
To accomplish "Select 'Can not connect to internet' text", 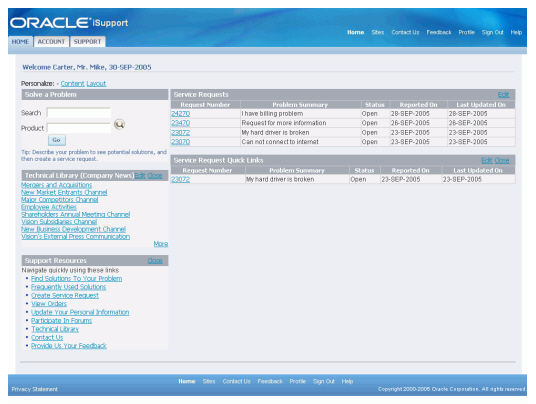I will click(x=280, y=142).
